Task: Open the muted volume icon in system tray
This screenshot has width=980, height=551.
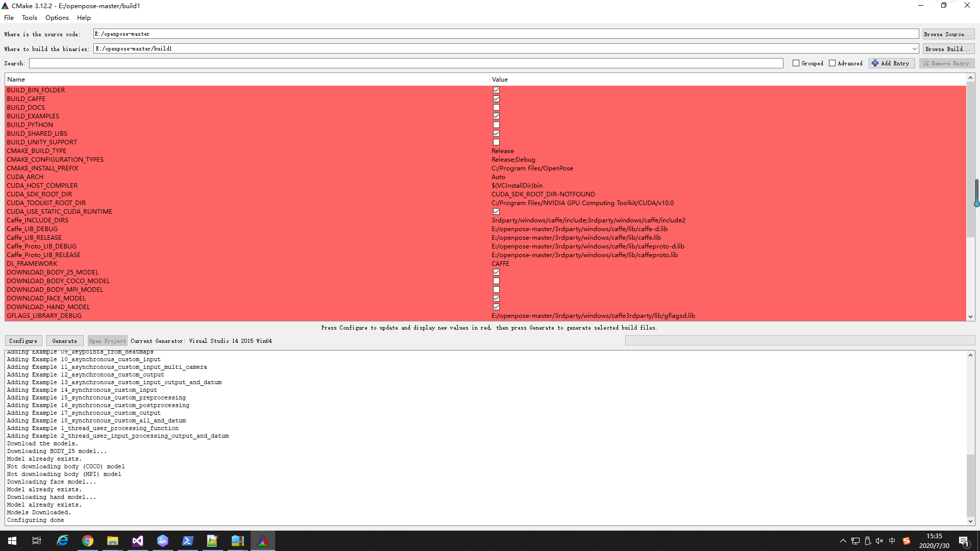Action: pos(879,540)
